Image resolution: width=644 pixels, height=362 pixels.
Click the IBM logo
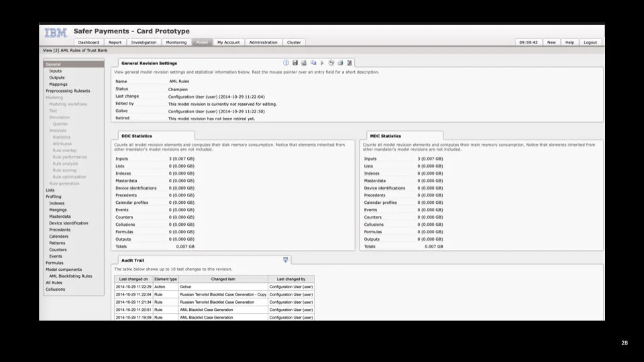56,33
